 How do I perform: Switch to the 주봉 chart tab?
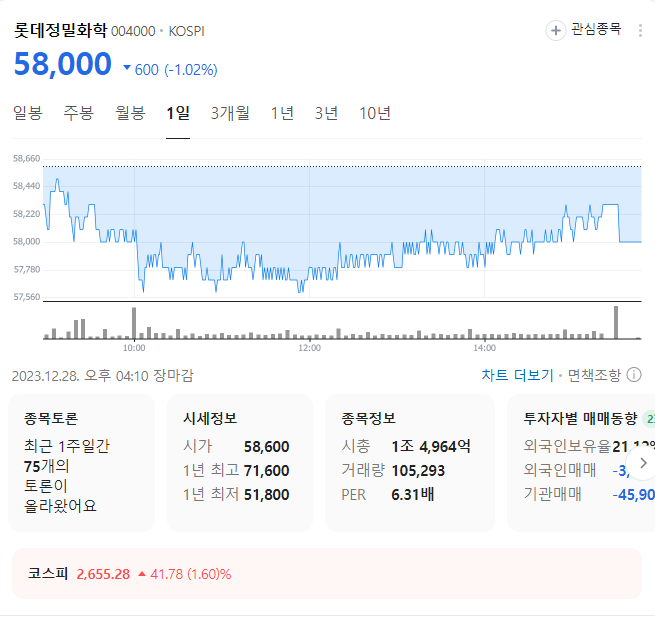click(79, 113)
